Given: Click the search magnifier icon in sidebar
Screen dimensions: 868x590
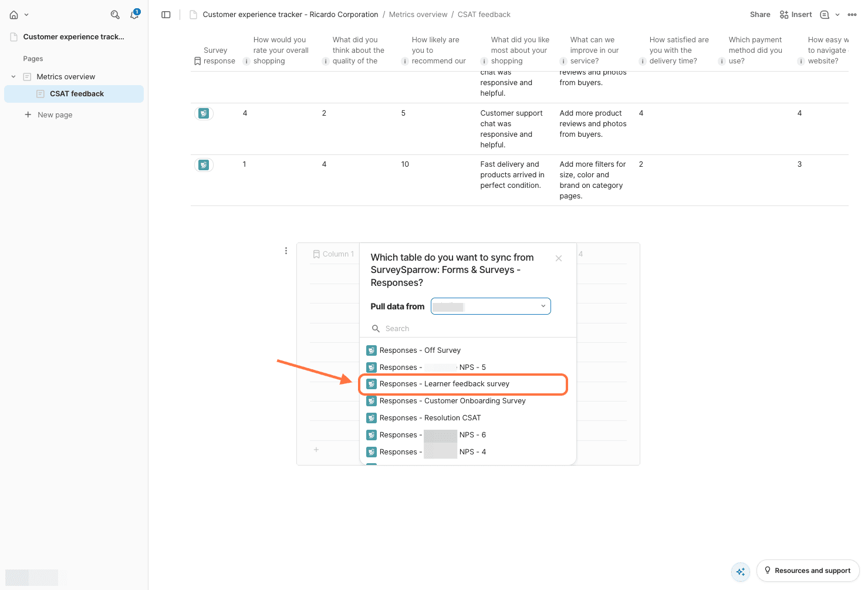Looking at the screenshot, I should (115, 15).
